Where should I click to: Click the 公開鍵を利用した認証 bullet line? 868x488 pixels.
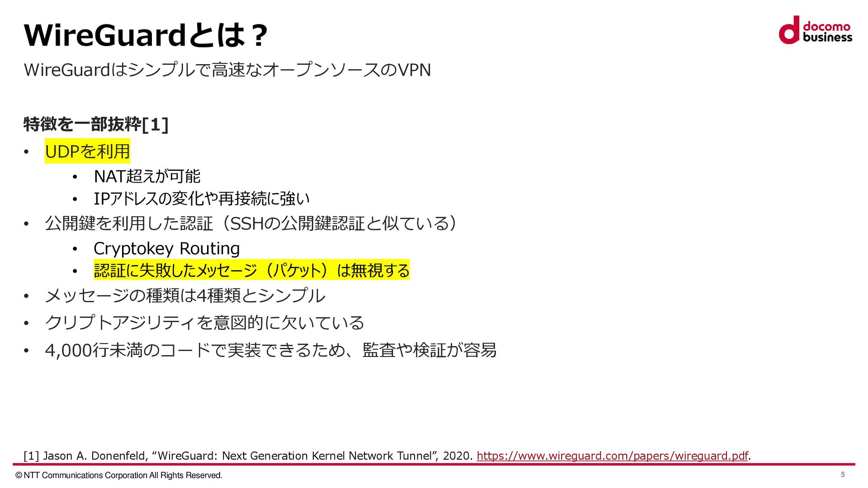250,223
